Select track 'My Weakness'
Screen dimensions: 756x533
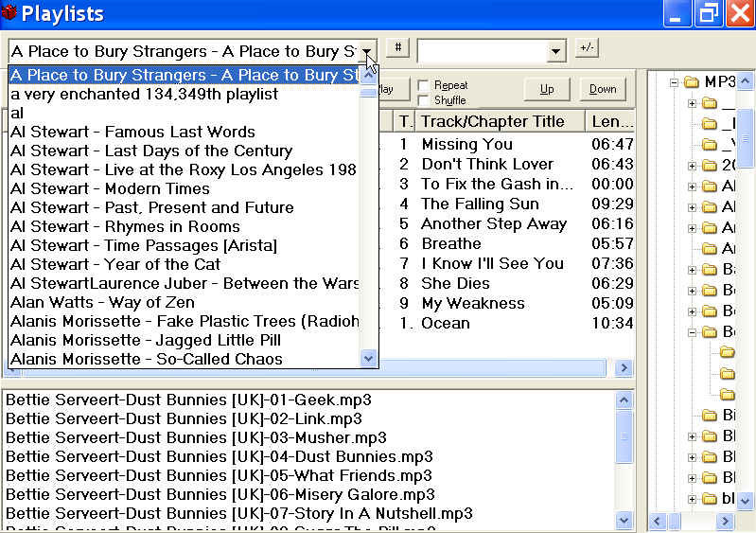coord(473,303)
